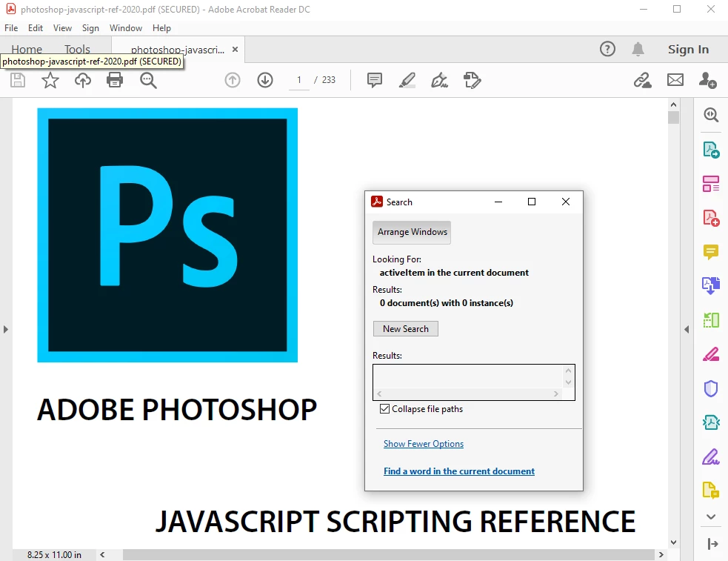Screen dimensions: 728x561
Task: Click the New Search button
Action: click(406, 329)
